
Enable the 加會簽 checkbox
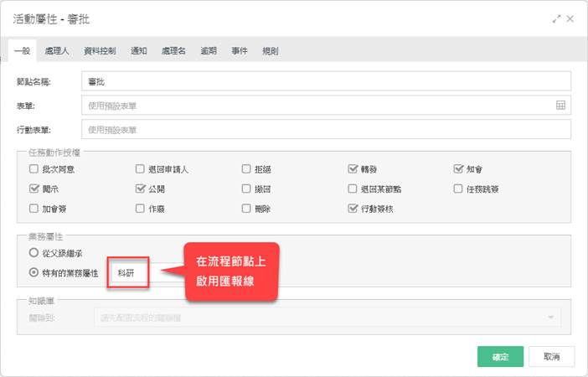[34, 209]
